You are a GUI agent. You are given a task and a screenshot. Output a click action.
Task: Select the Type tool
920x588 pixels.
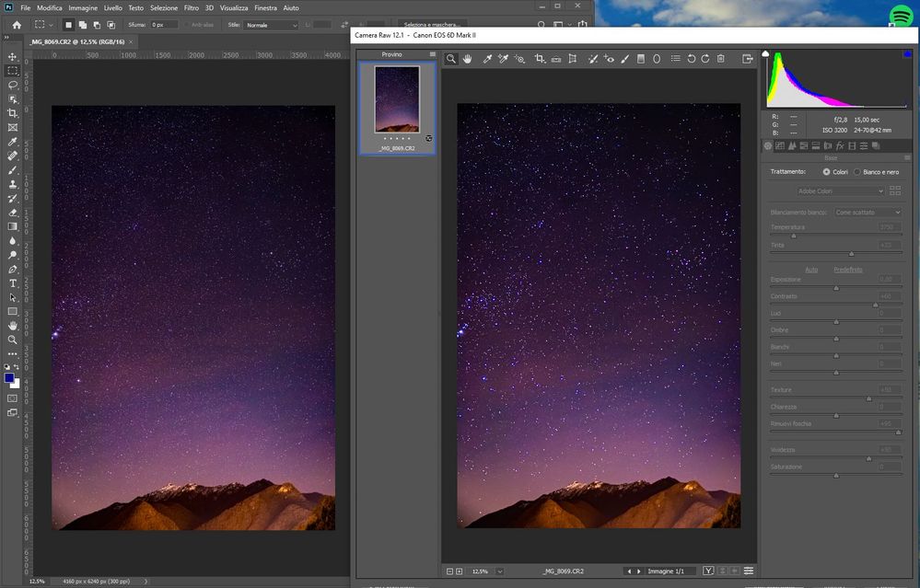[x=12, y=283]
